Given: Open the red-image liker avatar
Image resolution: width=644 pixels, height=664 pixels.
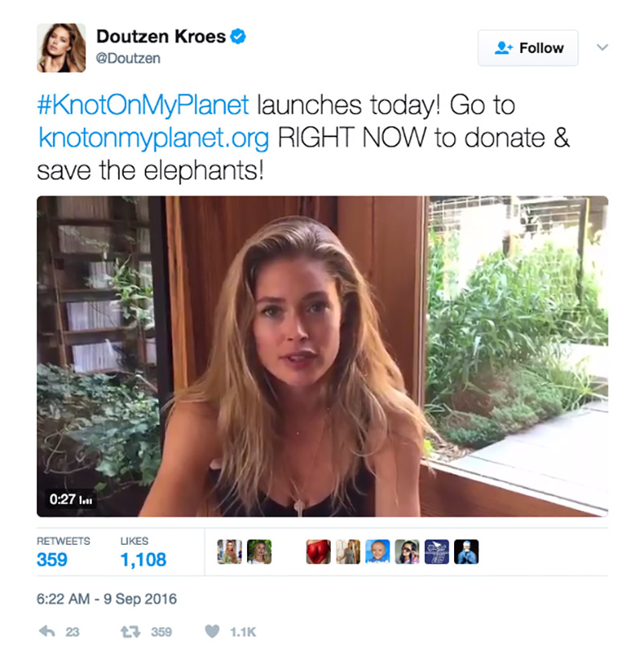Looking at the screenshot, I should (318, 552).
